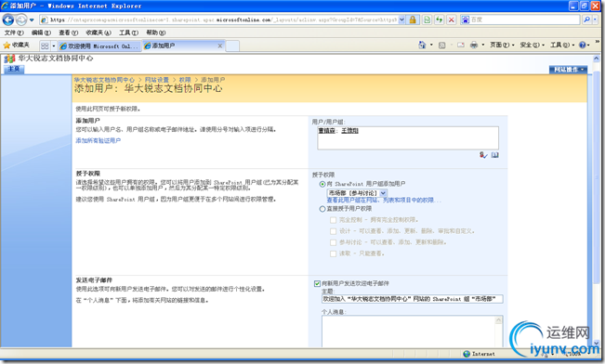Select 向 SharePoint 用户组添加用户 radio

tap(322, 184)
